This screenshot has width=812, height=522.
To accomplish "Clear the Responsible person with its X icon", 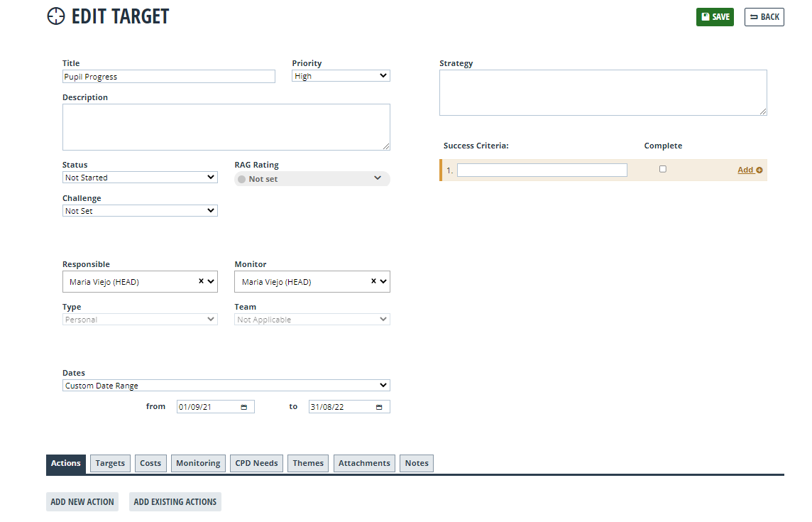I will click(201, 281).
